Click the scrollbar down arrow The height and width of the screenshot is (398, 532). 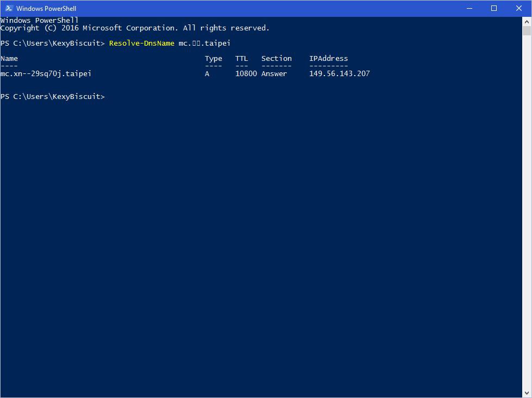[x=527, y=393]
